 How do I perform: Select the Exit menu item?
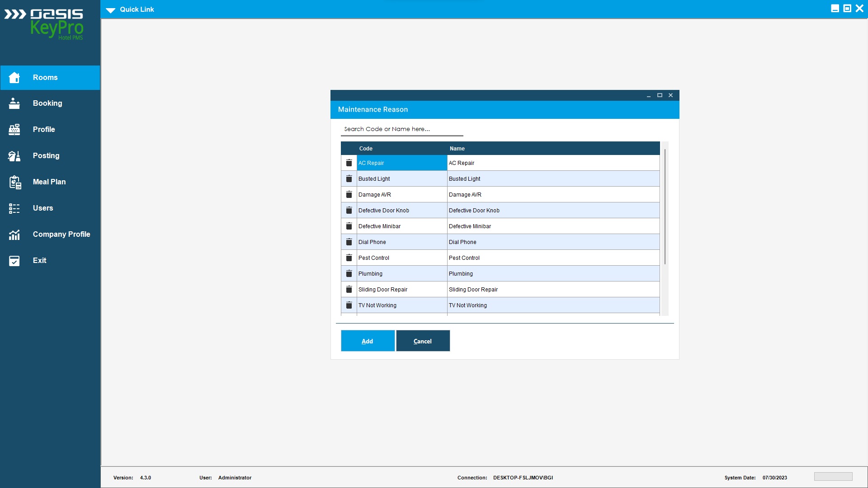pos(39,261)
